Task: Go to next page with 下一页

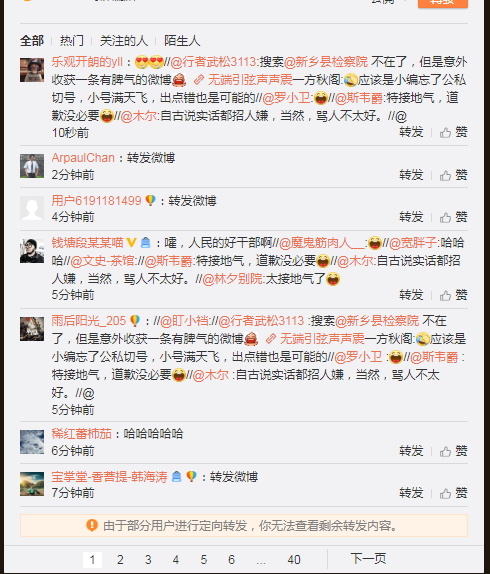Action: [x=368, y=559]
